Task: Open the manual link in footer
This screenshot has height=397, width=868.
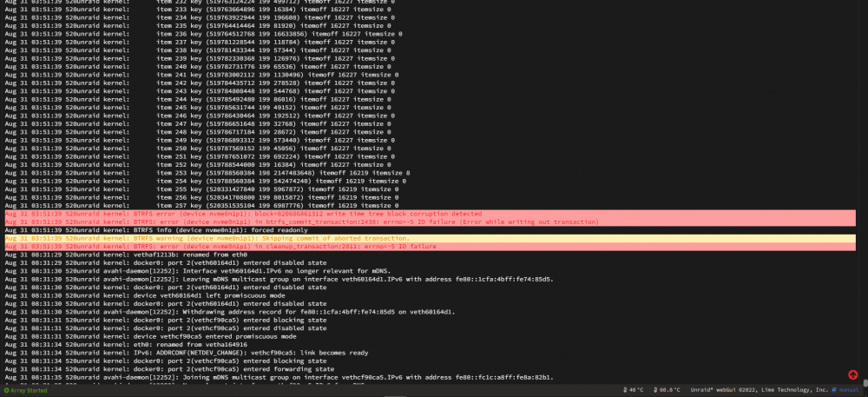Action: pyautogui.click(x=849, y=390)
